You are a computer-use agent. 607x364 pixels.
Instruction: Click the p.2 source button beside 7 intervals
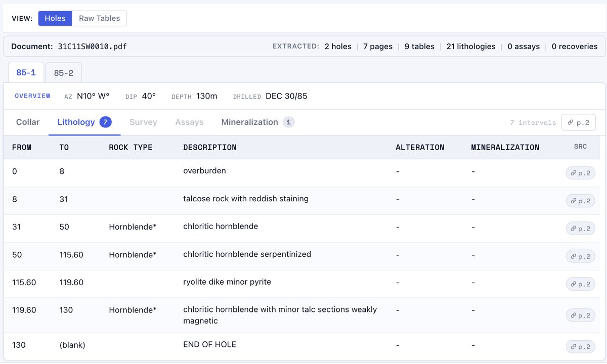click(578, 122)
